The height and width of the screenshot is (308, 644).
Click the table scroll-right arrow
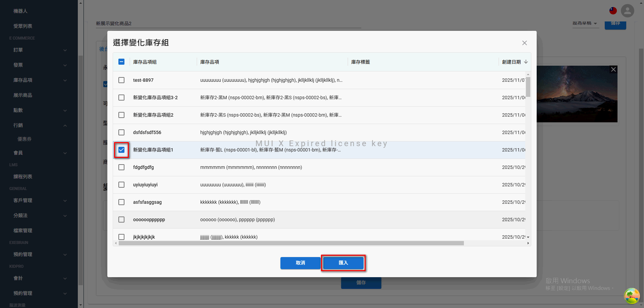point(528,243)
